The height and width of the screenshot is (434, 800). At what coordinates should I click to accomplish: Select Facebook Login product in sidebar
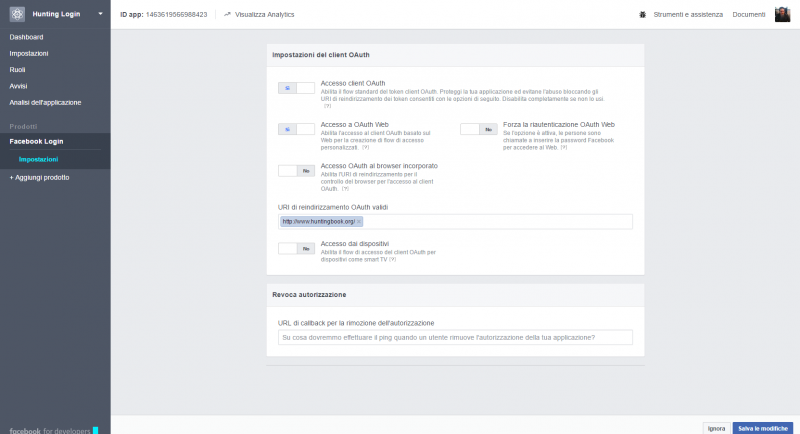(36, 141)
